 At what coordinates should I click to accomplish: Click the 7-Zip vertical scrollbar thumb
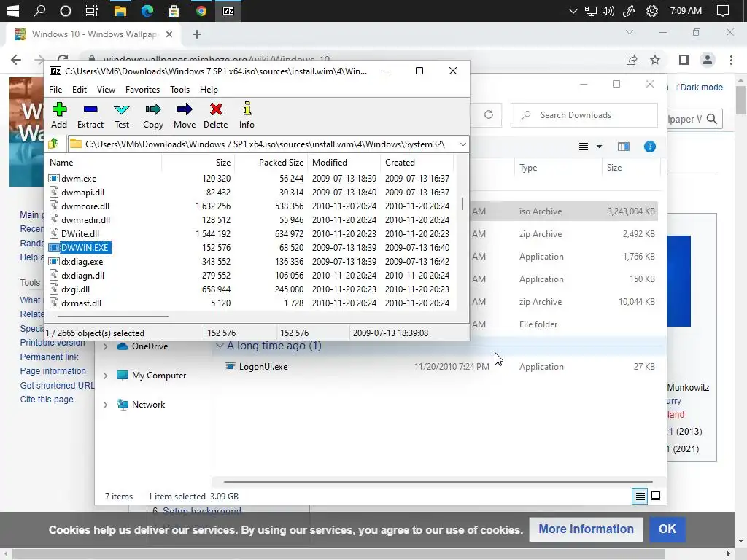click(x=462, y=204)
